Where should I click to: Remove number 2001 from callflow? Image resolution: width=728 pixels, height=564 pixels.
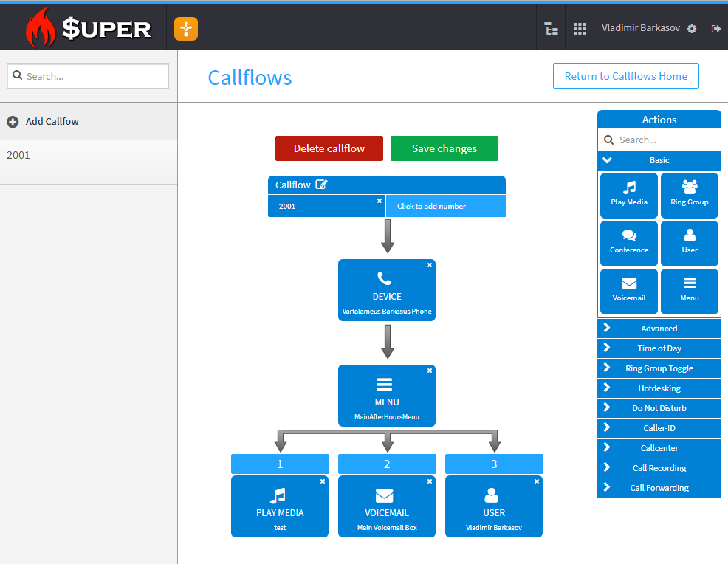tap(380, 201)
